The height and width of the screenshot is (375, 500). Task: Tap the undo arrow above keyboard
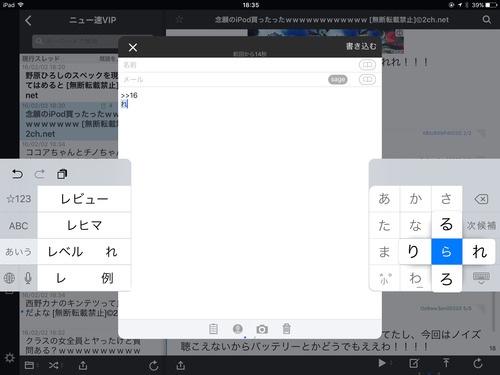[17, 174]
